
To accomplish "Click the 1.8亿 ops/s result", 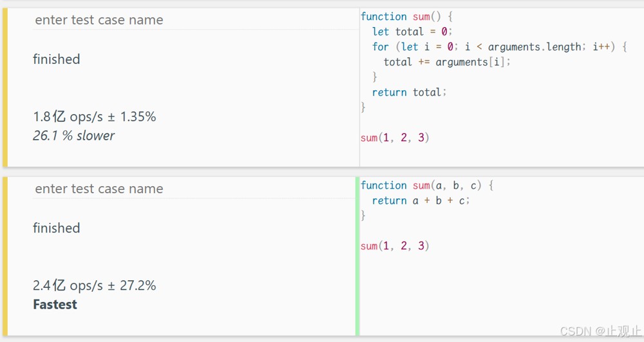I will tap(94, 117).
